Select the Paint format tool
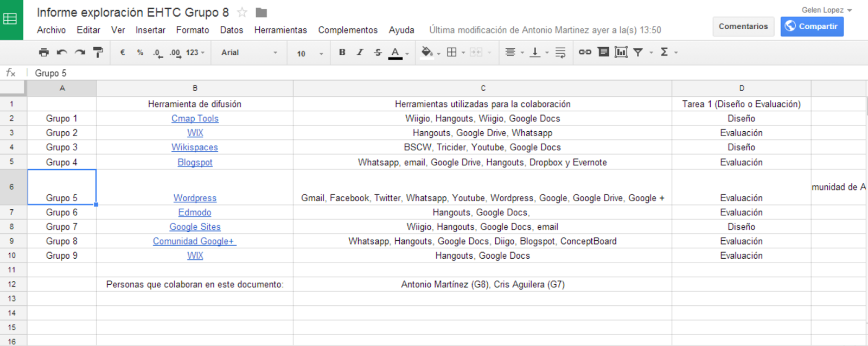The width and height of the screenshot is (868, 346). tap(98, 53)
